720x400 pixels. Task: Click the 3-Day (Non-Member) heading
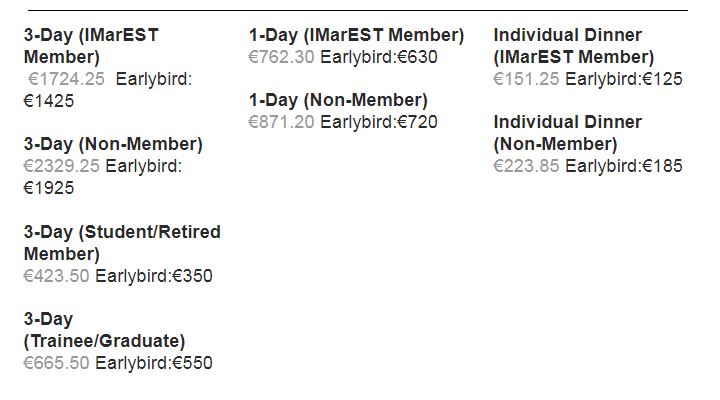[113, 144]
